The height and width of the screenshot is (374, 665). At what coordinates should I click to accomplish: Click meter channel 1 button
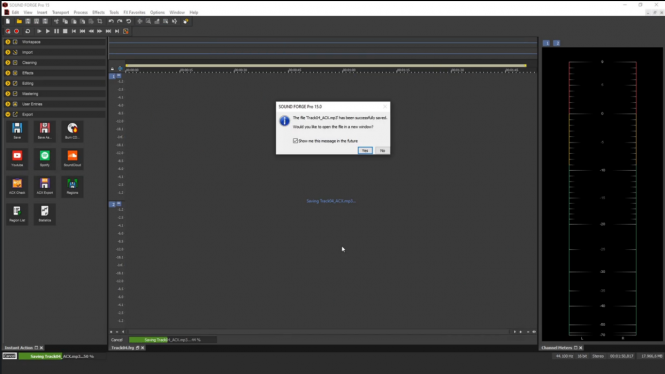[547, 43]
